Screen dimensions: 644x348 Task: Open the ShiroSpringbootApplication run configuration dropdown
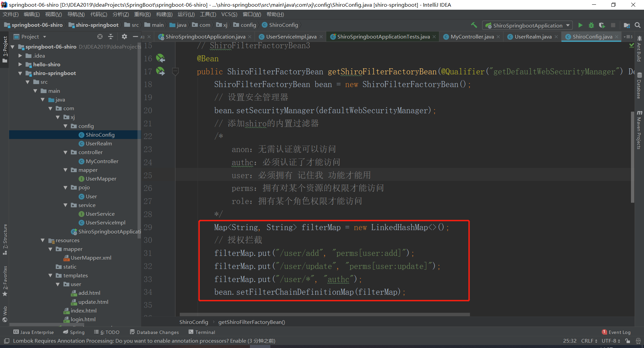(x=527, y=25)
